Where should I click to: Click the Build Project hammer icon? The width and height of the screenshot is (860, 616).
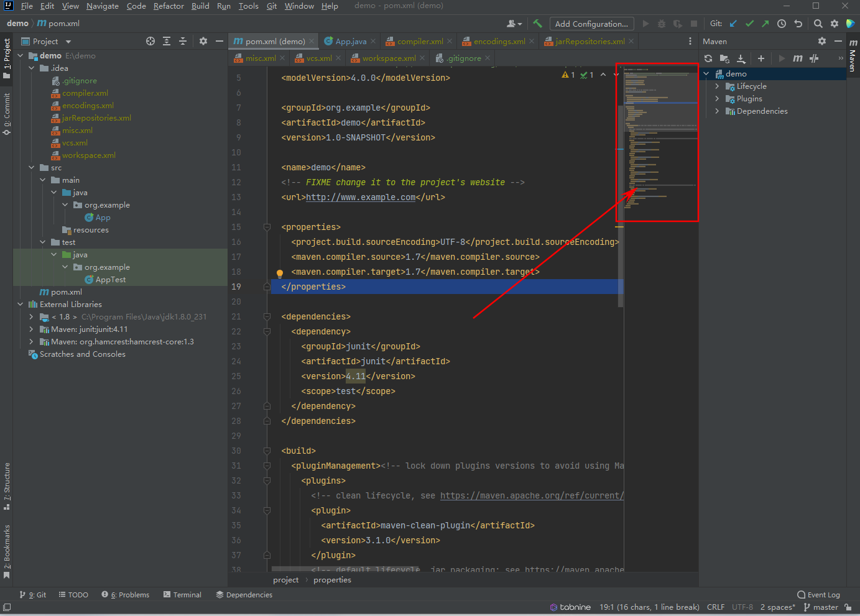click(x=537, y=24)
